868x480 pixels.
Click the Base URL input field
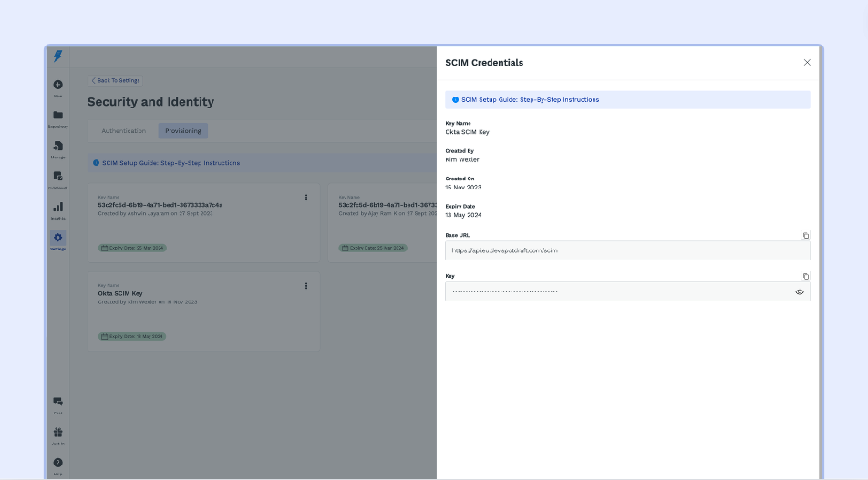point(620,250)
